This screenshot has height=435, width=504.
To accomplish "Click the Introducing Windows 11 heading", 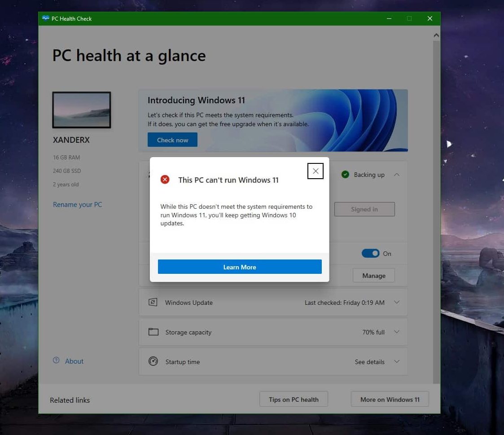I will tap(196, 100).
